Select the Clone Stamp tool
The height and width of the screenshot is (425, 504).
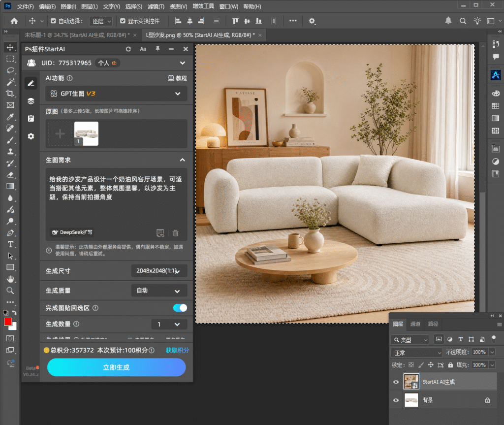[x=10, y=152]
